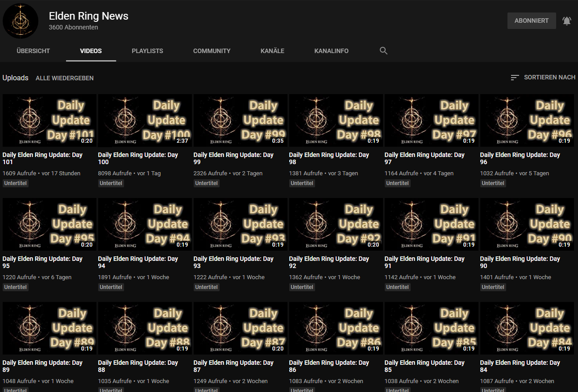Image resolution: width=578 pixels, height=392 pixels.
Task: Go to the COMMUNITY tab
Action: tap(212, 51)
